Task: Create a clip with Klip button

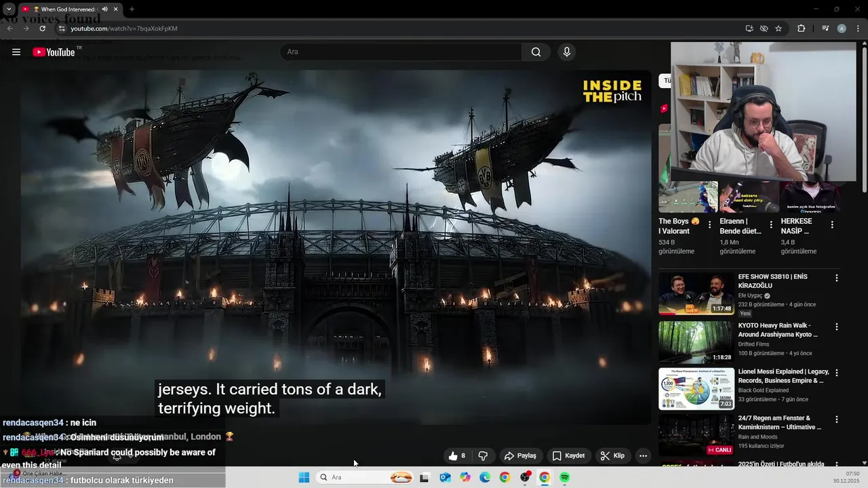Action: [x=612, y=455]
